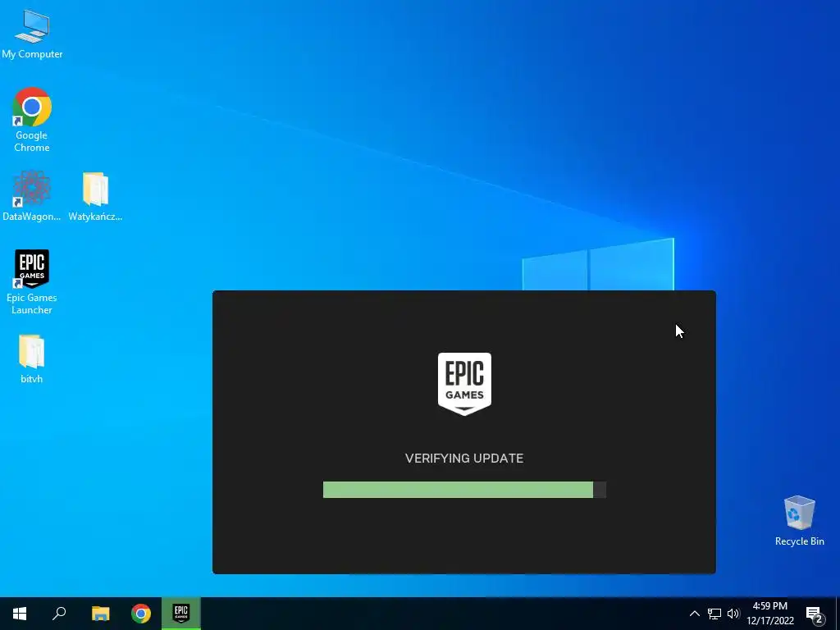Click the VERIFYING UPDATE status text
Screen dimensions: 840x630
point(464,458)
